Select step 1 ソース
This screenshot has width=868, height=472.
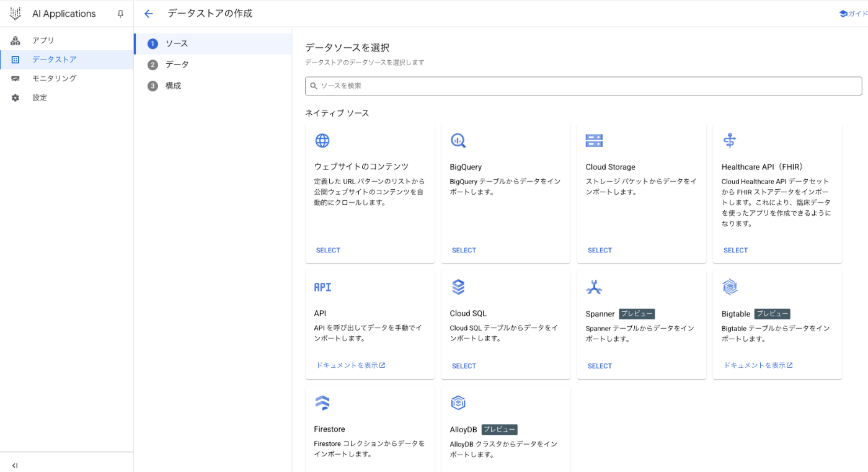tap(213, 43)
